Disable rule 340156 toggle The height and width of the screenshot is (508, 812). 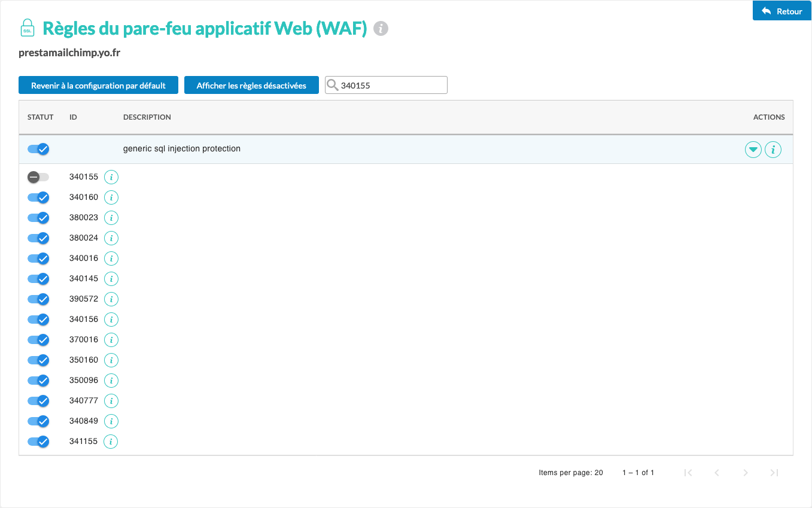pos(38,320)
